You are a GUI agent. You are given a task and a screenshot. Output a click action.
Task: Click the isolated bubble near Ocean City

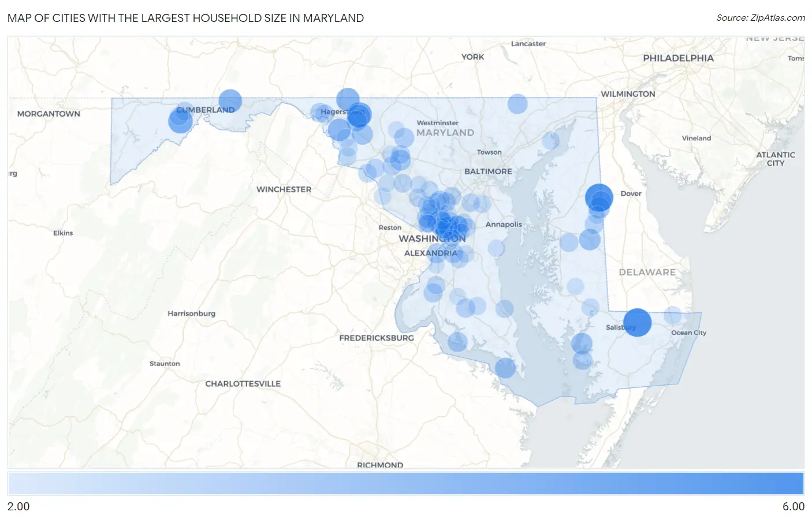point(672,315)
